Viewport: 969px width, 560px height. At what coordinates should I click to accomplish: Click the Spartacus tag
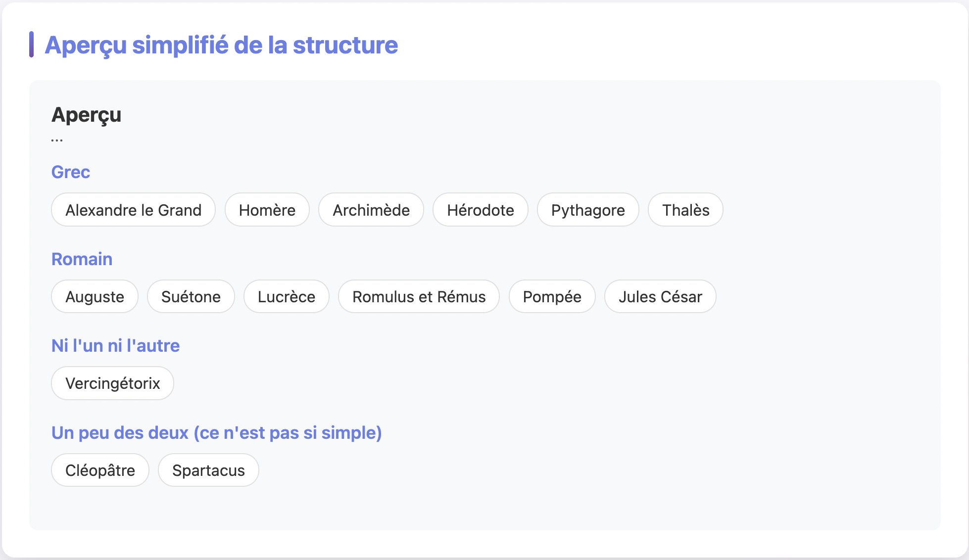click(x=208, y=470)
